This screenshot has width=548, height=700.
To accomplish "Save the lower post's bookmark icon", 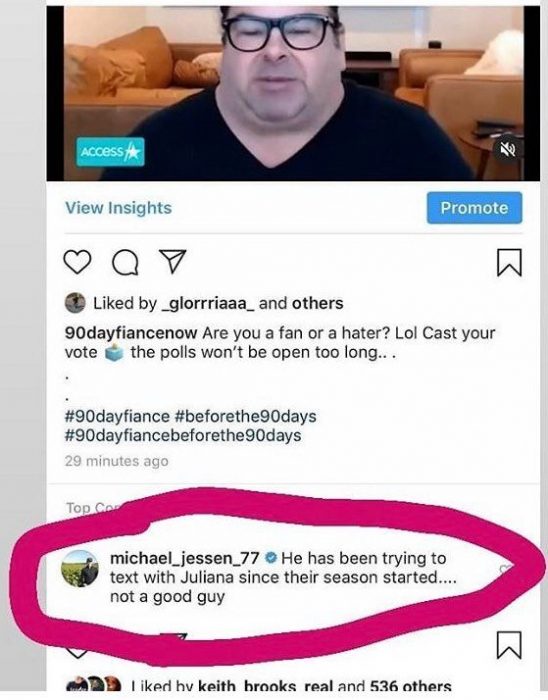I will pos(509,645).
